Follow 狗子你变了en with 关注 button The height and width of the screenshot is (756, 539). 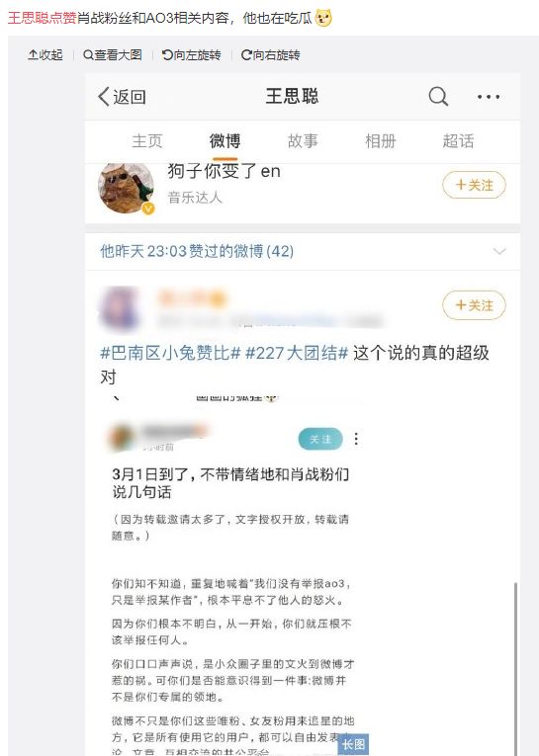pyautogui.click(x=474, y=185)
